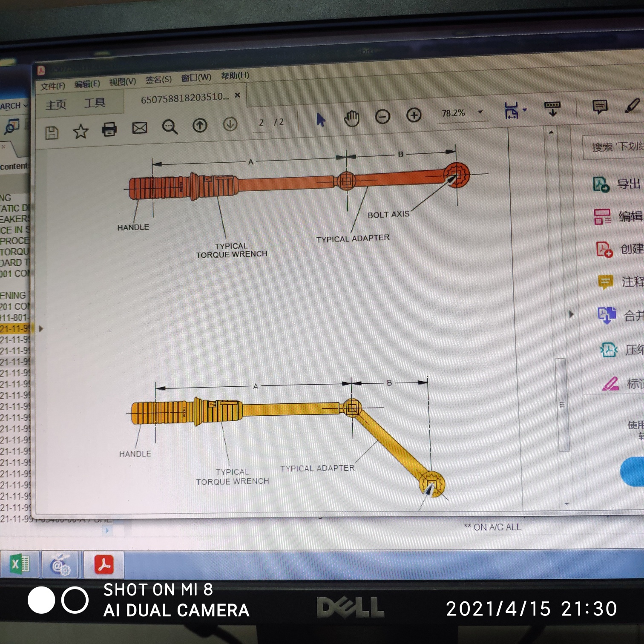
Task: Expand fit page options dropdown arrow
Action: coord(524,110)
